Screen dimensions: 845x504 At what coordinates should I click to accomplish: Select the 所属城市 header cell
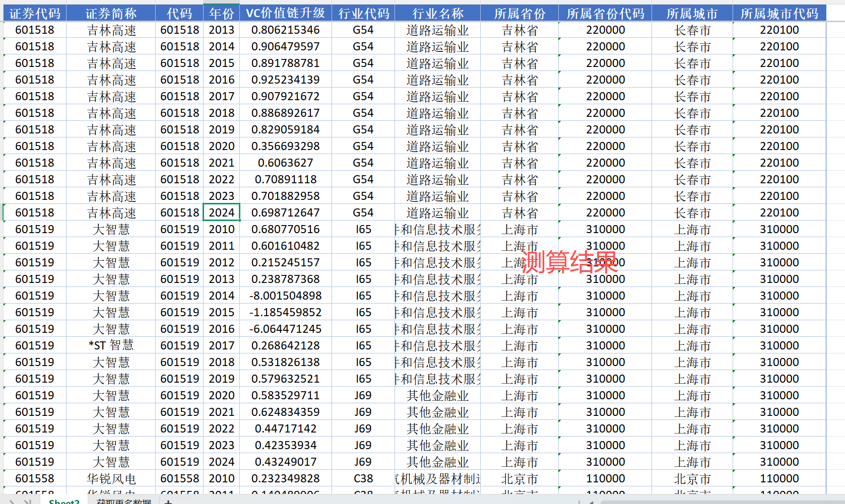(692, 14)
